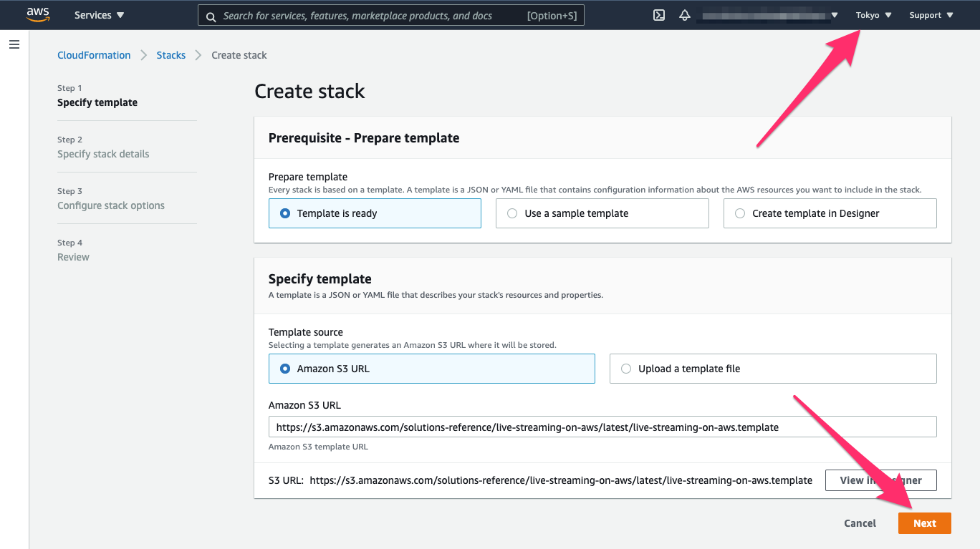Go to Stacks breadcrumb link
980x549 pixels.
pos(171,55)
